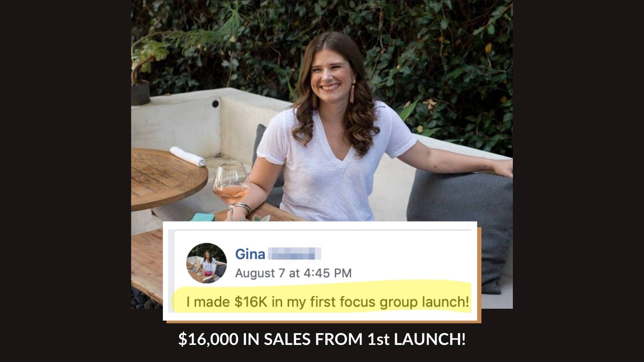Viewport: 644px width, 362px height.
Task: Click the teal notebook on the table
Action: tap(203, 217)
